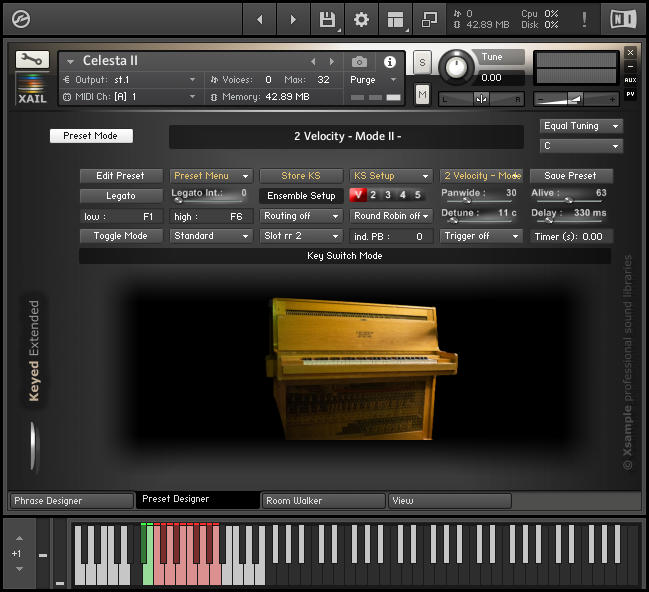649x592 pixels.
Task: Click the Kontakt logo icon at top left
Action: click(x=21, y=19)
